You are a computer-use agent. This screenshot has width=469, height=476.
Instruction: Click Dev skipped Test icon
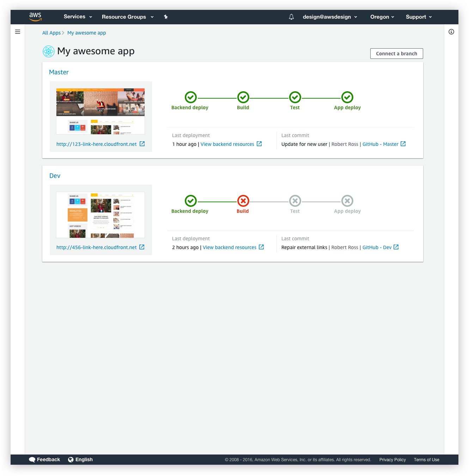coord(295,201)
